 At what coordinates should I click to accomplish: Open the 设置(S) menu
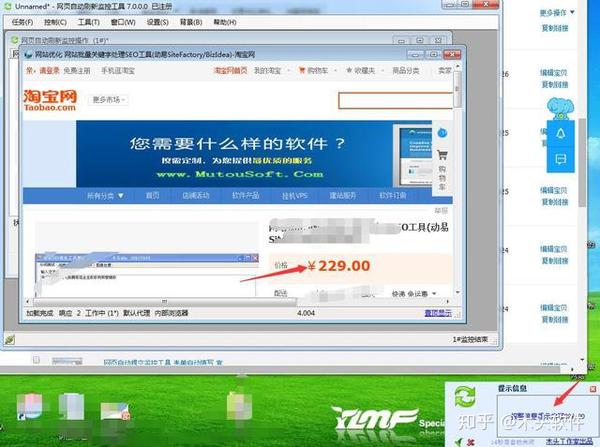point(157,22)
